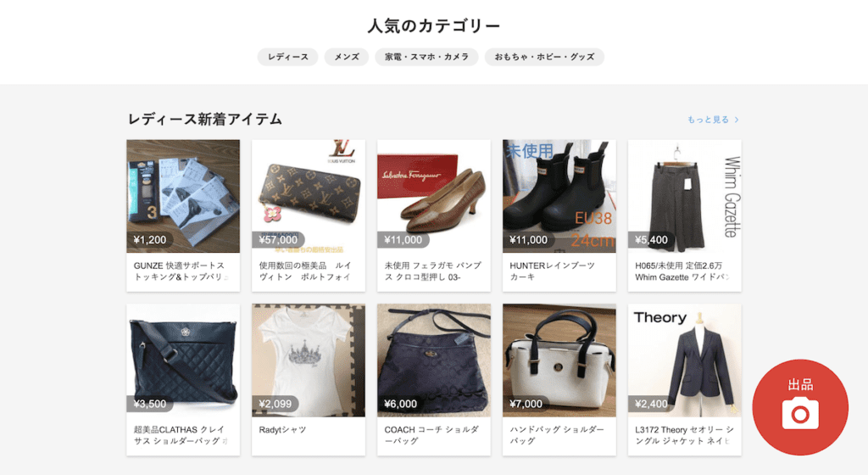Click the Radytシャツ item title
Image resolution: width=868 pixels, height=475 pixels.
coord(282,429)
